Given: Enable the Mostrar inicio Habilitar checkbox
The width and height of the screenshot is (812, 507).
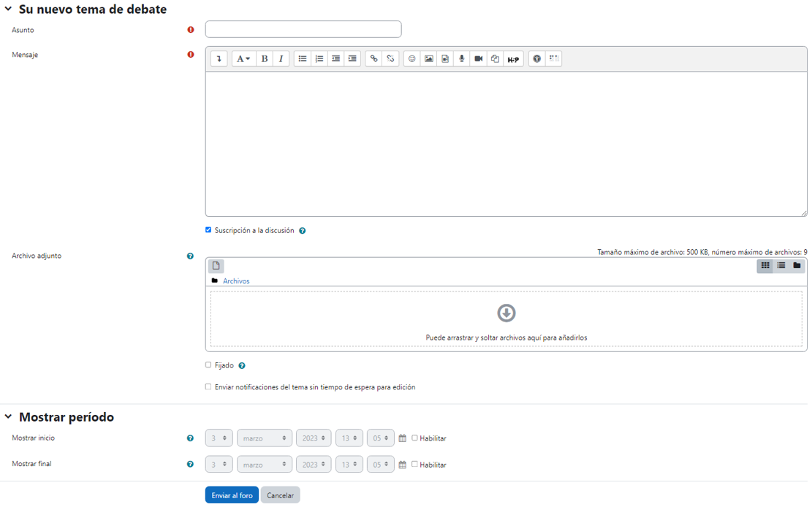Looking at the screenshot, I should tap(414, 438).
